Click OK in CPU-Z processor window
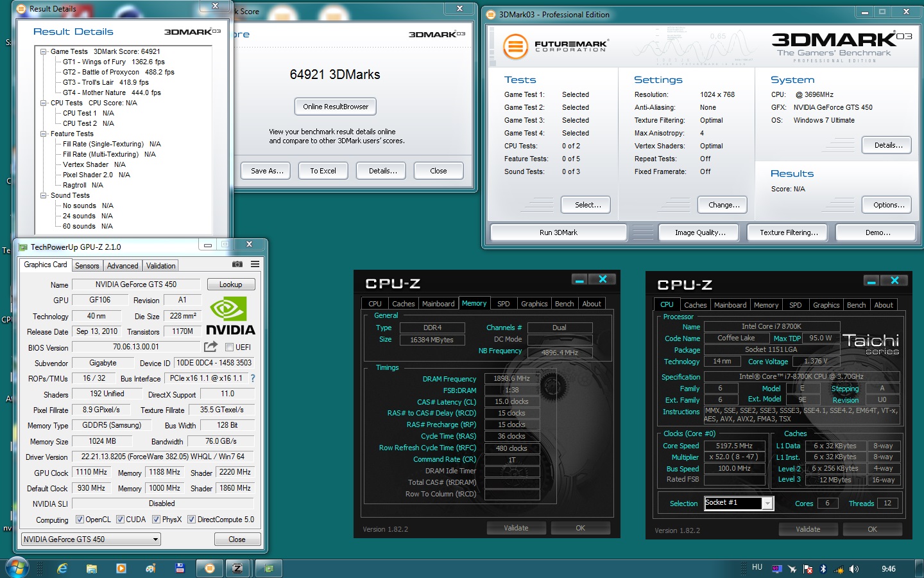The image size is (924, 578). click(x=872, y=529)
